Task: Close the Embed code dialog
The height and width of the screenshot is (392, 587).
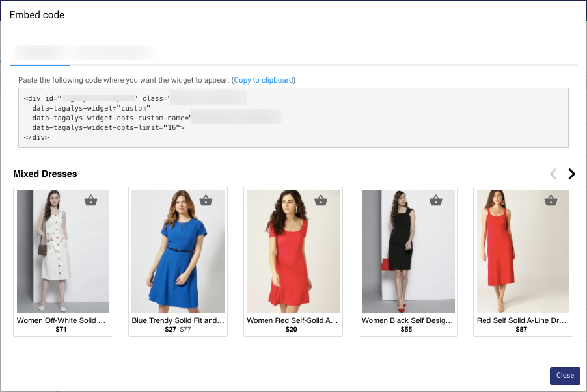Action: pyautogui.click(x=565, y=376)
